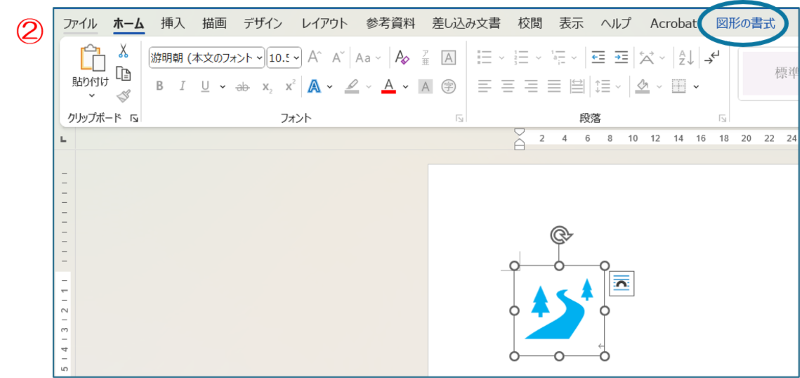Switch to the レイアウト tab
Screen dimensions: 800x378
point(324,23)
